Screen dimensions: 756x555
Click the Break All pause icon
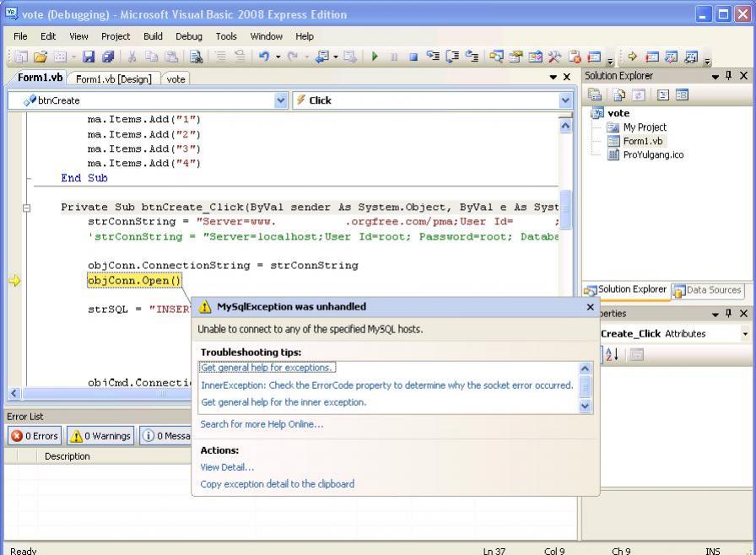point(394,57)
